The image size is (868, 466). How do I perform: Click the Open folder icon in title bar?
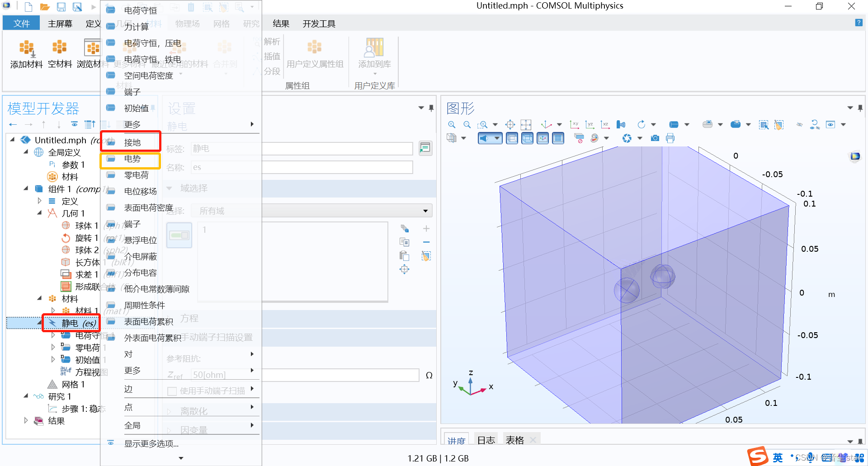point(45,7)
